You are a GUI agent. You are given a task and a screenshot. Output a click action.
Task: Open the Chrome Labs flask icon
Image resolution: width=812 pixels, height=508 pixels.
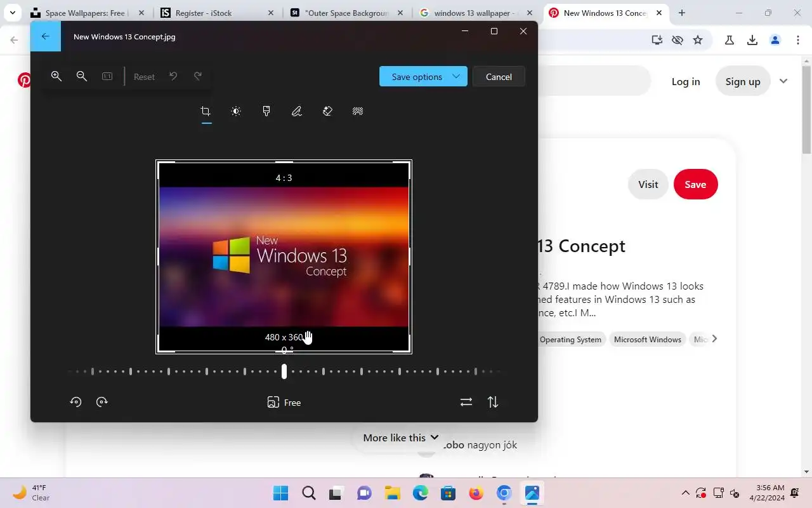point(730,40)
